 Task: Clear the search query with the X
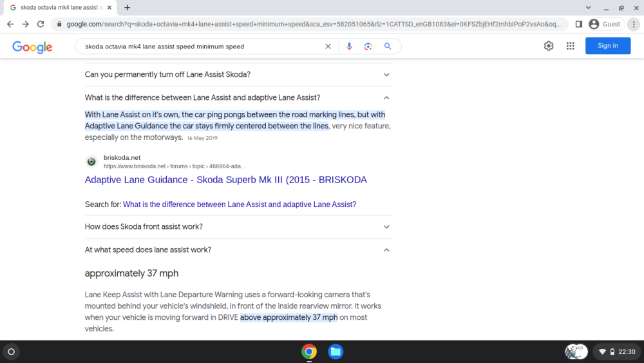coord(328,46)
